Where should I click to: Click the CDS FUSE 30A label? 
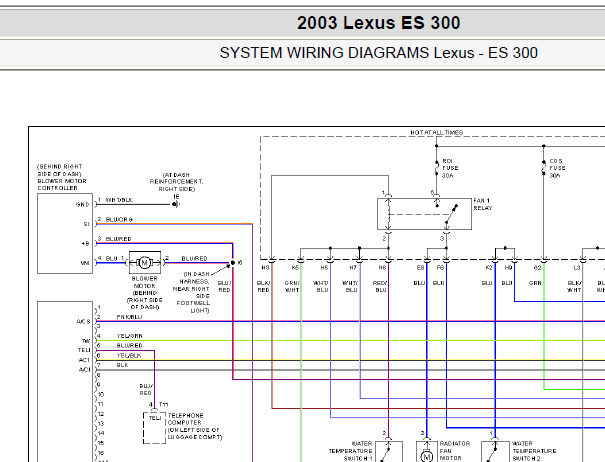[557, 168]
